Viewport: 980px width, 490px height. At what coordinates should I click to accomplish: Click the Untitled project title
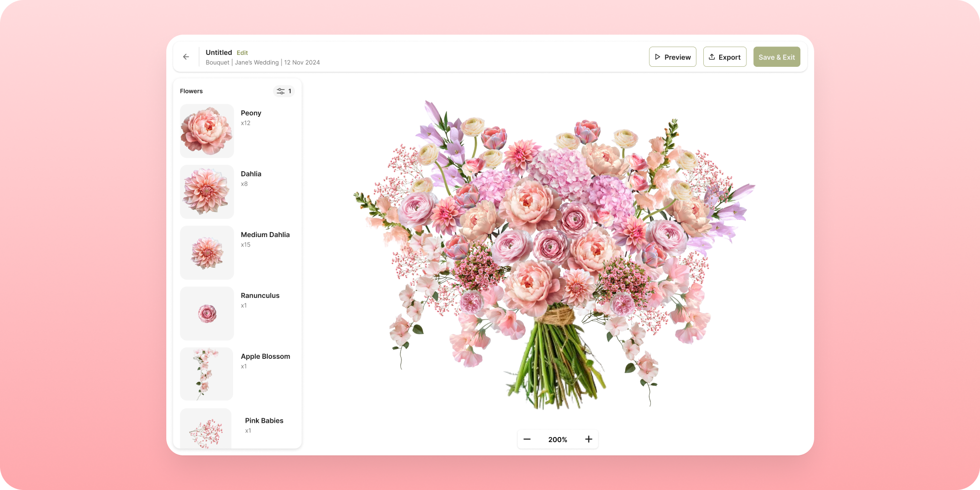[219, 52]
